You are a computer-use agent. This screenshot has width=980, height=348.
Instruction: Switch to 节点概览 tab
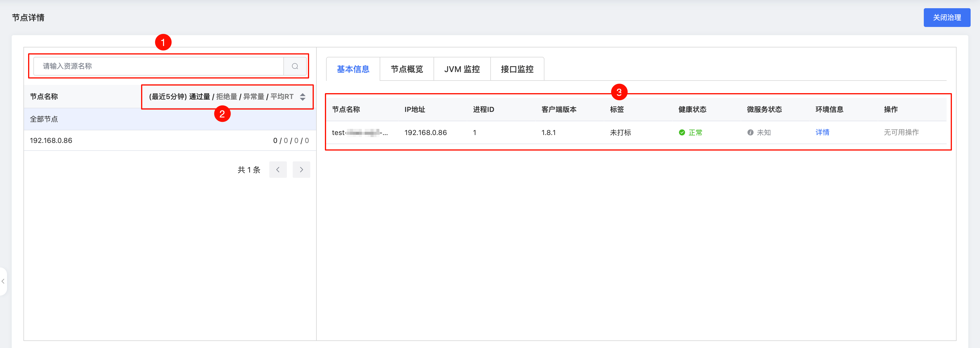[407, 69]
